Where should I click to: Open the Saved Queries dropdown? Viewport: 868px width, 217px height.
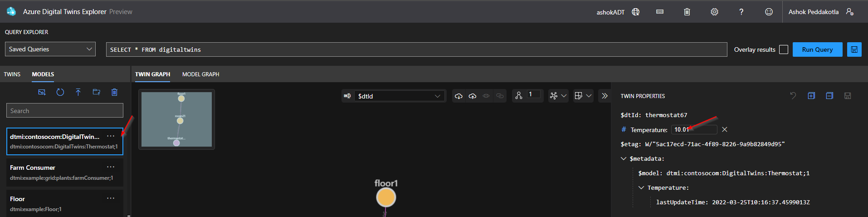[x=50, y=49]
